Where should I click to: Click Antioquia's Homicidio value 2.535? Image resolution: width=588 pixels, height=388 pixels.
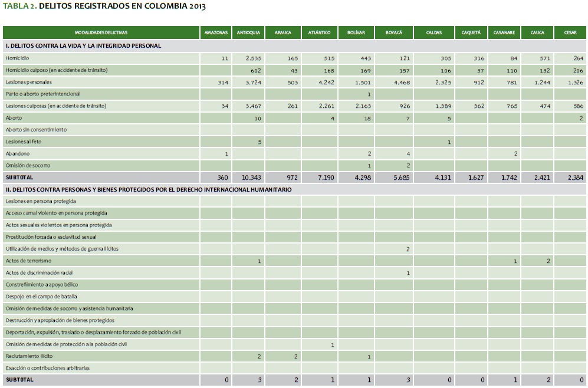click(x=252, y=58)
